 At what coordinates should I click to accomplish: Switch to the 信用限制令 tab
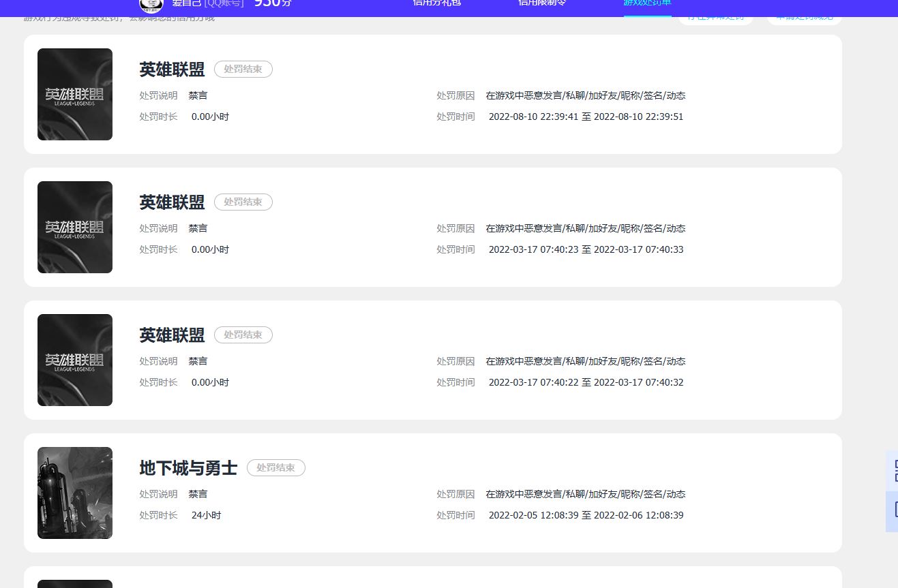tap(542, 3)
